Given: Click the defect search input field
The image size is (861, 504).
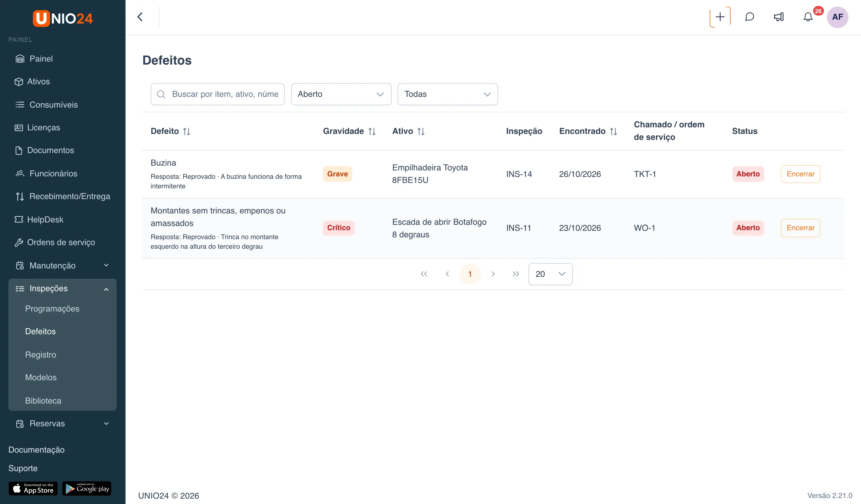Looking at the screenshot, I should pos(217,94).
